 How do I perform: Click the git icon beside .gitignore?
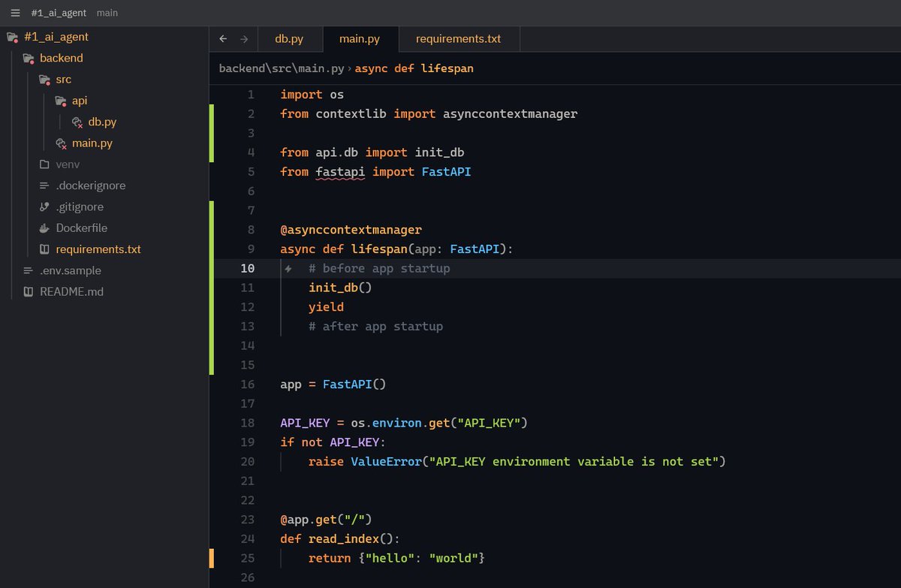pos(44,207)
